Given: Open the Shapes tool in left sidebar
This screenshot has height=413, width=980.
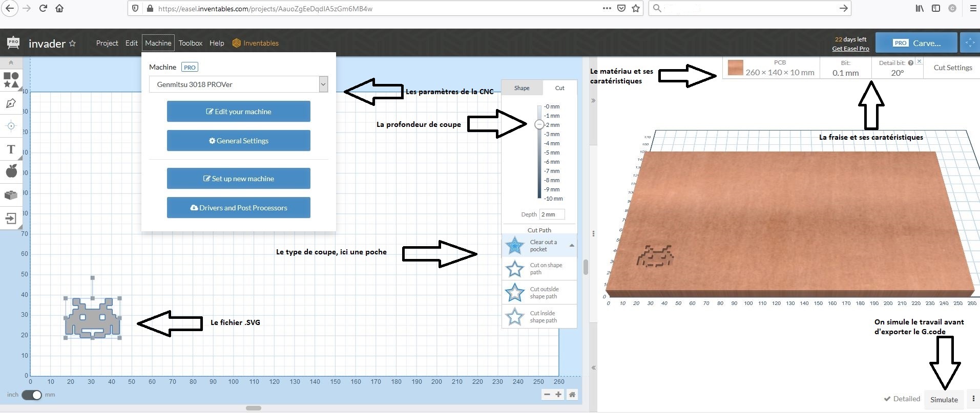Looking at the screenshot, I should tap(11, 80).
